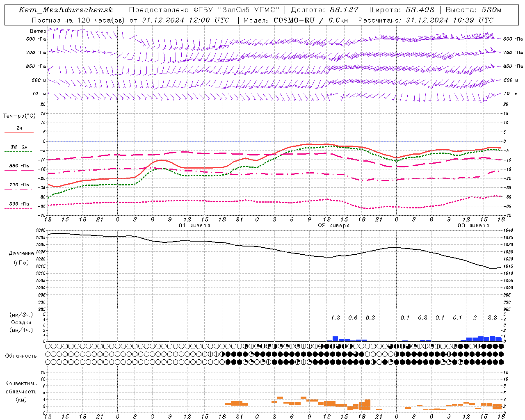Click the Облачность cloud cover label
Screen dimensions: 525x420
pyautogui.click(x=21, y=356)
